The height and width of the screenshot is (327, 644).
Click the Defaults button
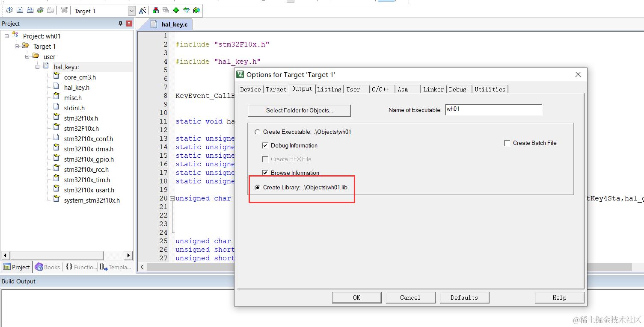[x=464, y=298]
